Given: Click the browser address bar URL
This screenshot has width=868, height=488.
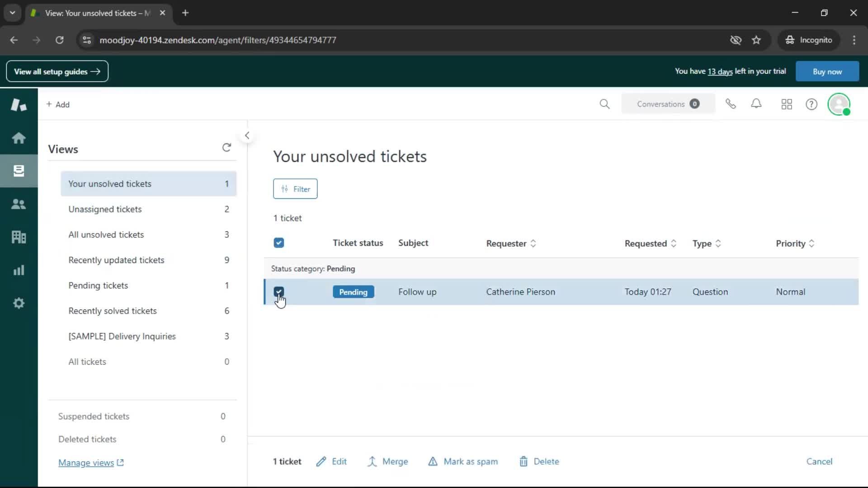Looking at the screenshot, I should tap(217, 40).
